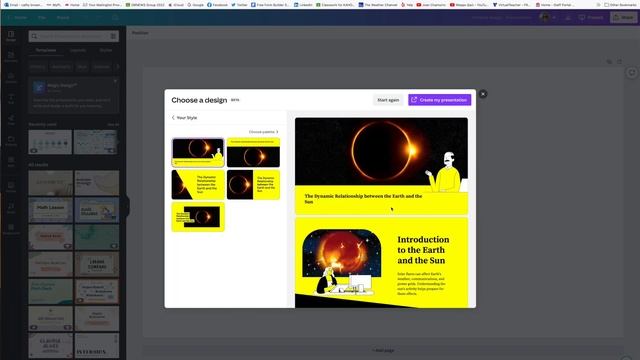Click the circular comment icon beside canvas
The image size is (640, 360).
(x=632, y=73)
